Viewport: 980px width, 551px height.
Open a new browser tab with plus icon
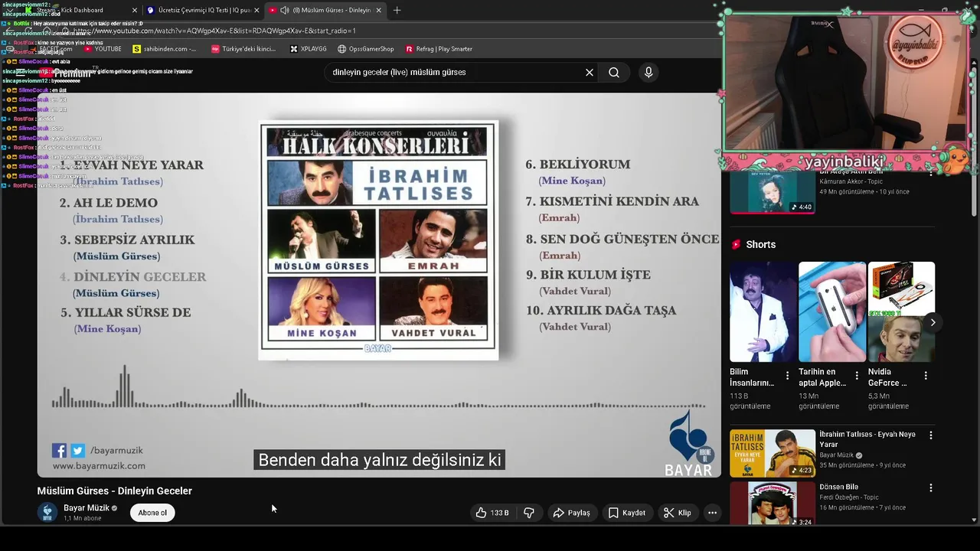click(397, 10)
